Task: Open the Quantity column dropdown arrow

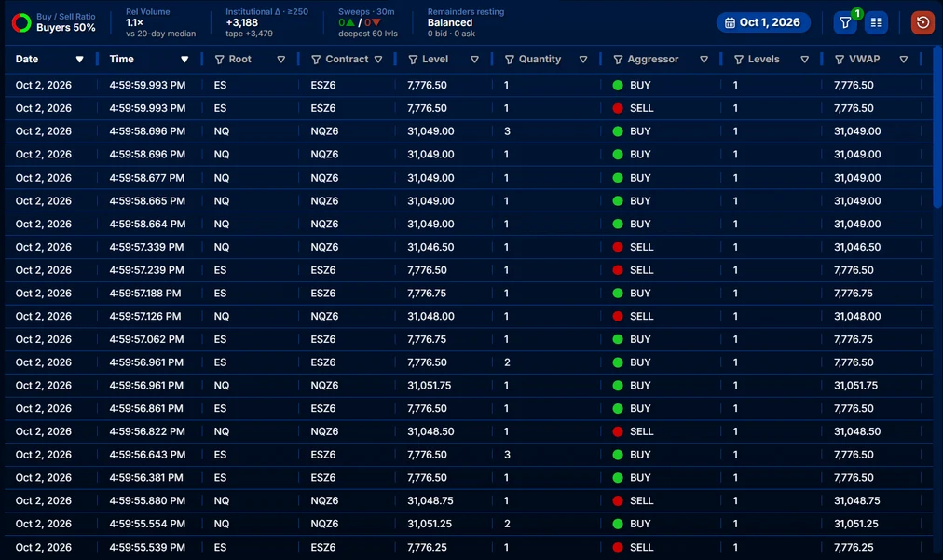Action: pyautogui.click(x=583, y=60)
